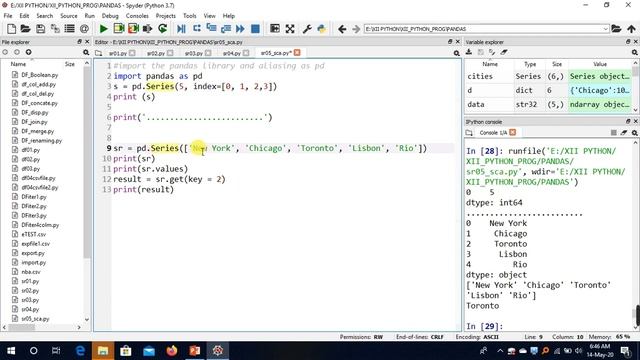
Task: Close the sr02.py tab
Action: click(170, 53)
